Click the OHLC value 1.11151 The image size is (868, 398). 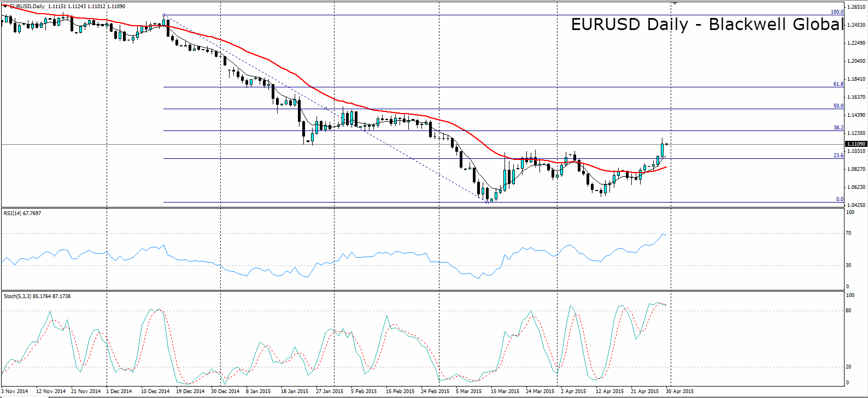[x=57, y=7]
